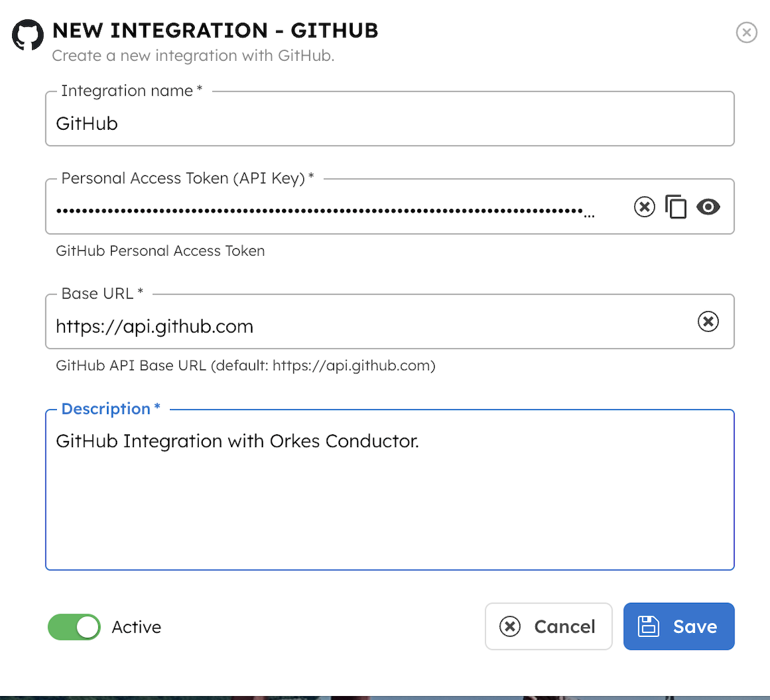Copy the Personal Access Token
The height and width of the screenshot is (700, 770).
tap(675, 207)
